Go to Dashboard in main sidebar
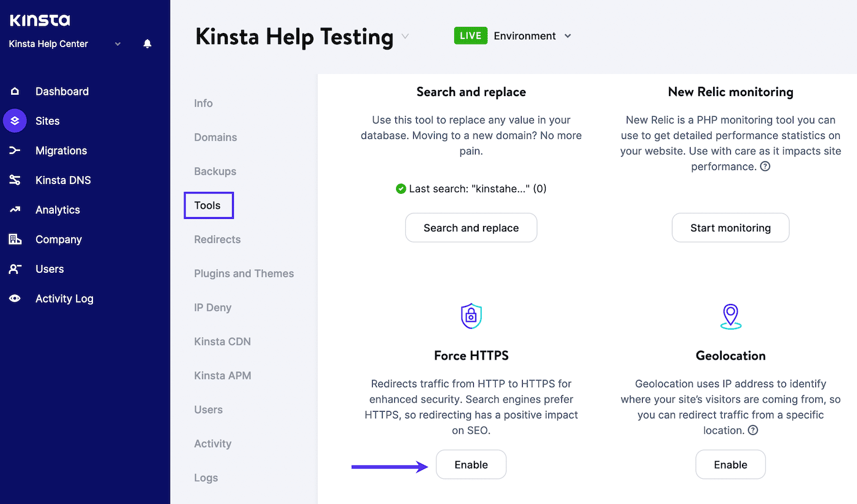Image resolution: width=857 pixels, height=504 pixels. click(x=62, y=91)
